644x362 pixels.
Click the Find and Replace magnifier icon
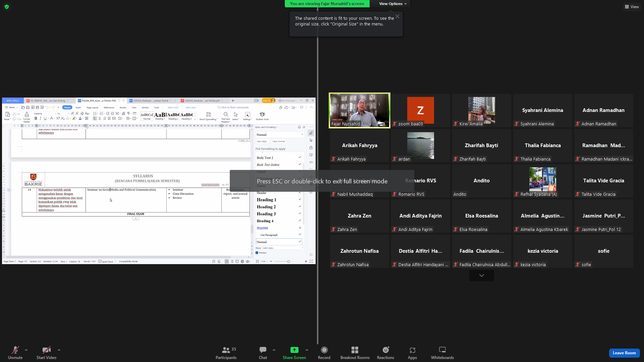point(226,115)
